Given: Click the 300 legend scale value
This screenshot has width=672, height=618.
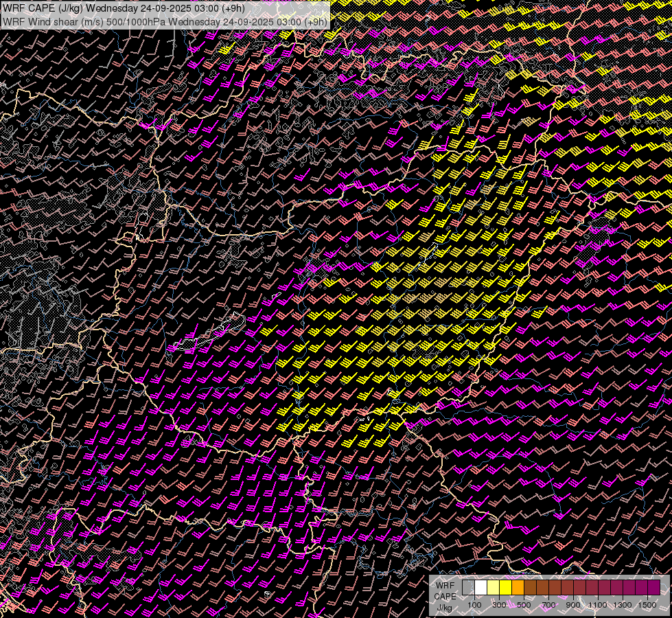Looking at the screenshot, I should (x=499, y=604).
